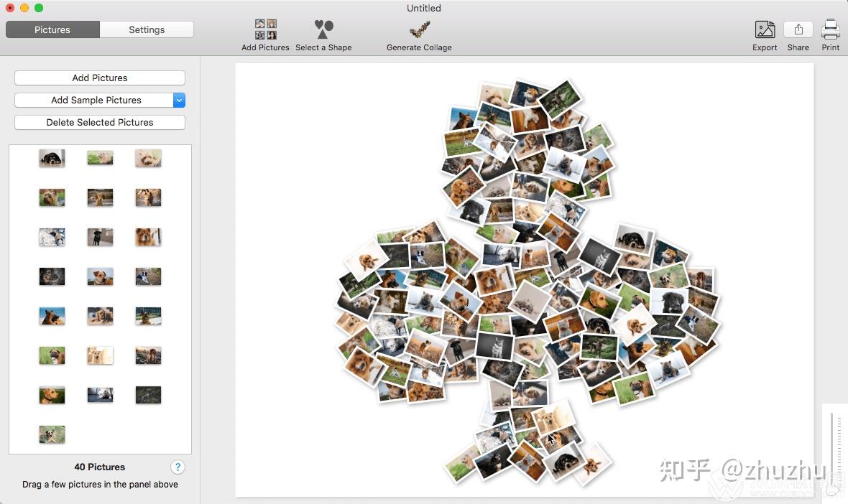This screenshot has height=504, width=848.
Task: Expand the Add Sample Pictures dropdown arrow
Action: [x=179, y=100]
